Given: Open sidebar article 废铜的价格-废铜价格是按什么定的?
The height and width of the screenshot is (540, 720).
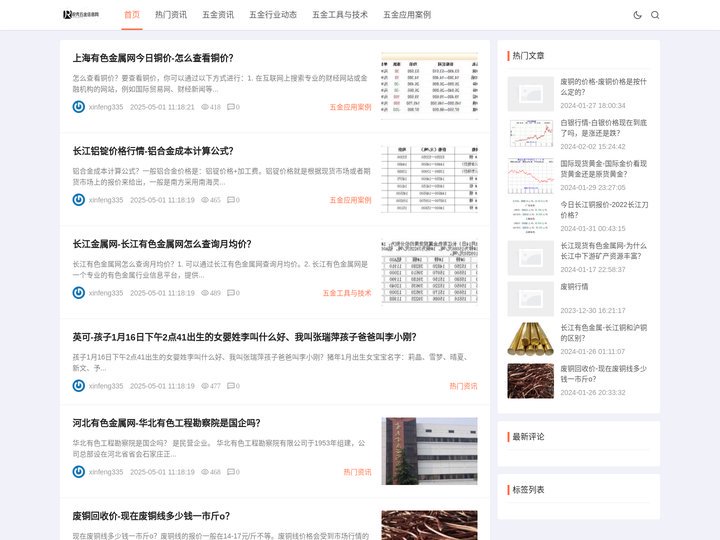Looking at the screenshot, I should [603, 87].
